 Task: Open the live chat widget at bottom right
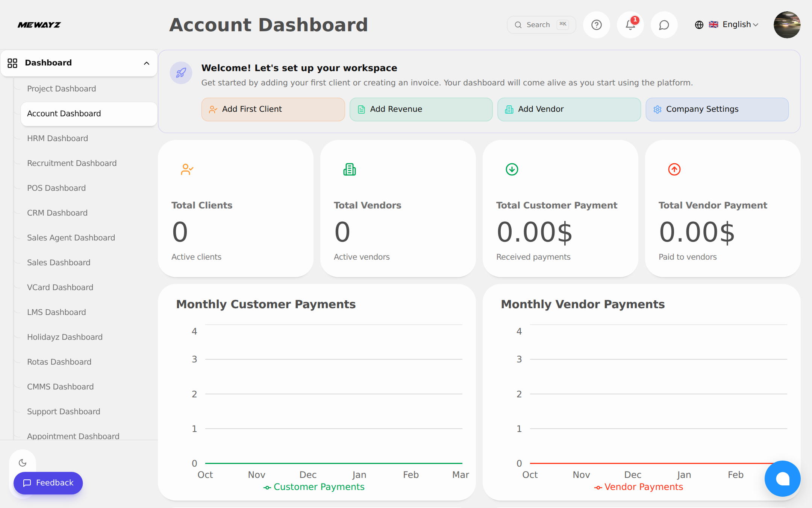click(x=783, y=479)
